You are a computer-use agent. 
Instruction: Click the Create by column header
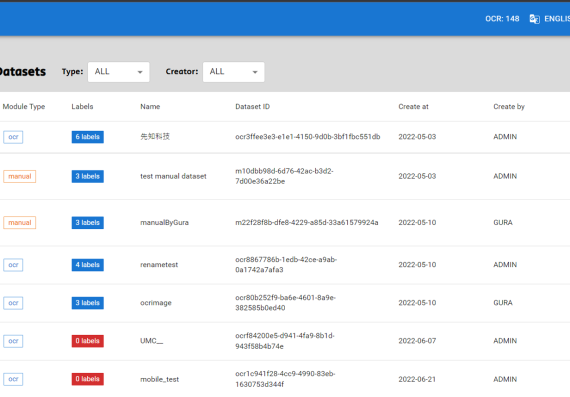[509, 107]
